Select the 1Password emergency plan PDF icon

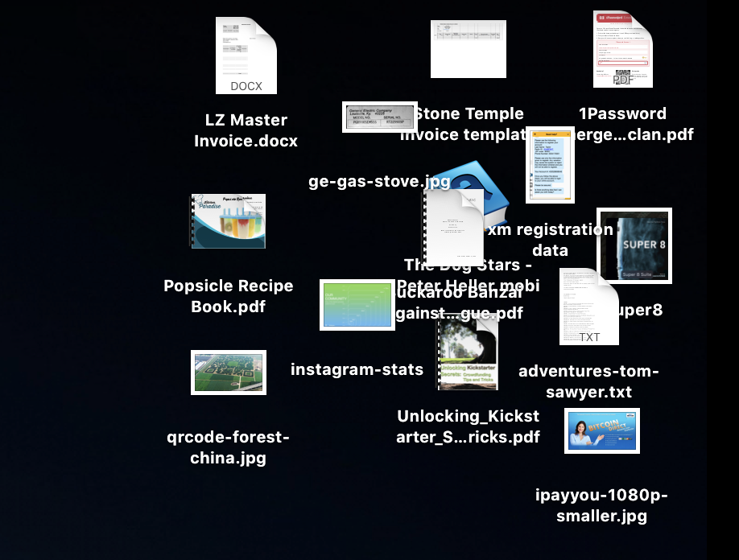click(x=622, y=49)
